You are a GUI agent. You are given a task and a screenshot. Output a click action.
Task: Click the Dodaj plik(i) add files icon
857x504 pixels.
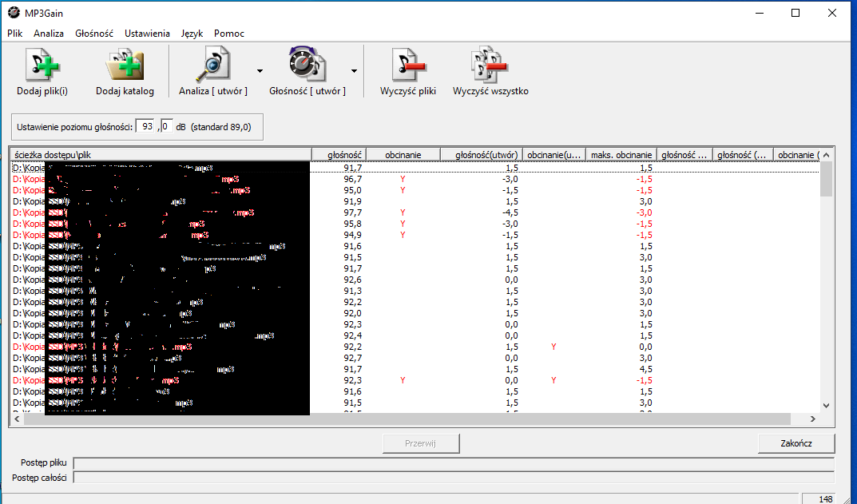tap(42, 65)
